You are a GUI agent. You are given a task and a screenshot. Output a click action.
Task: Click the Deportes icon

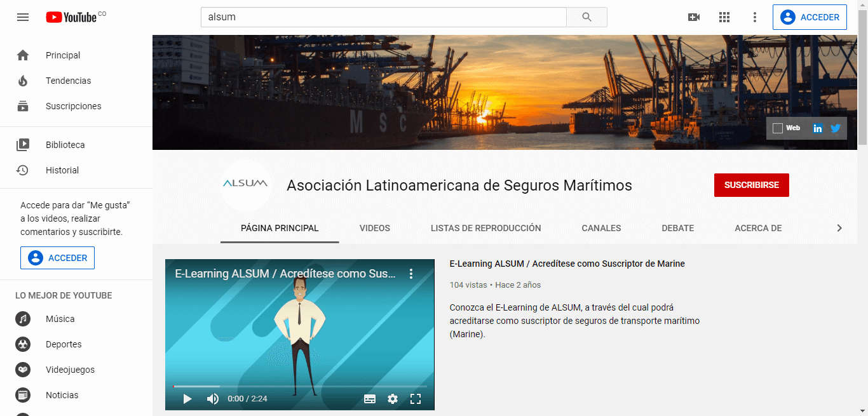[x=23, y=344]
